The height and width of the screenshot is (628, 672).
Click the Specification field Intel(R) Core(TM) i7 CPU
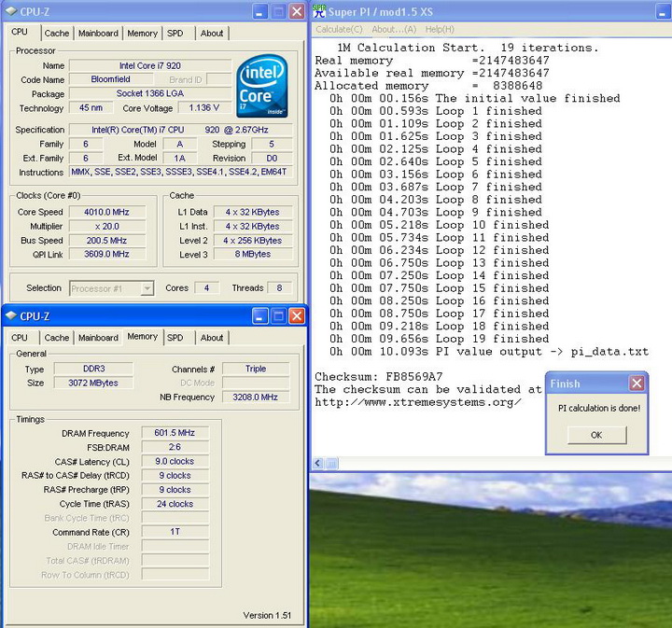[181, 130]
